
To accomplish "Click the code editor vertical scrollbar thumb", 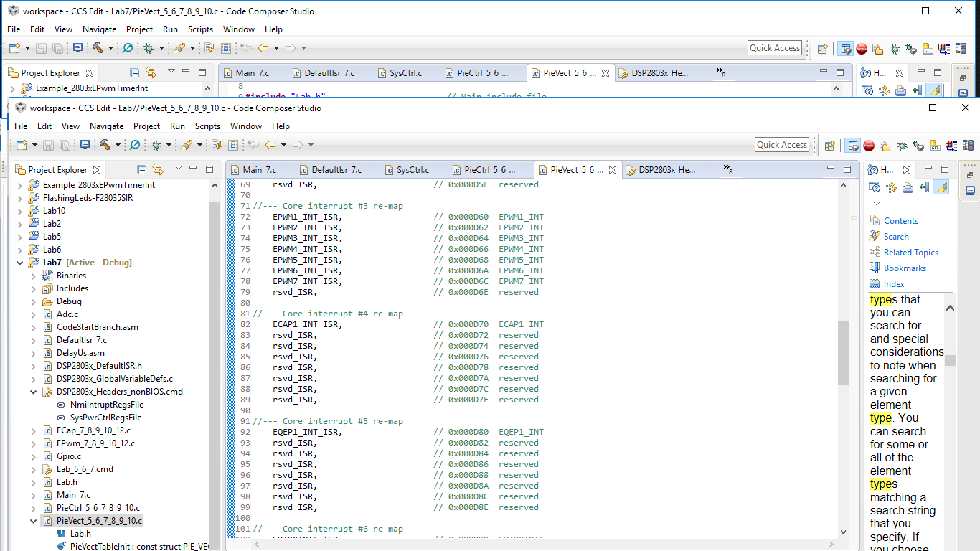I will coord(842,352).
